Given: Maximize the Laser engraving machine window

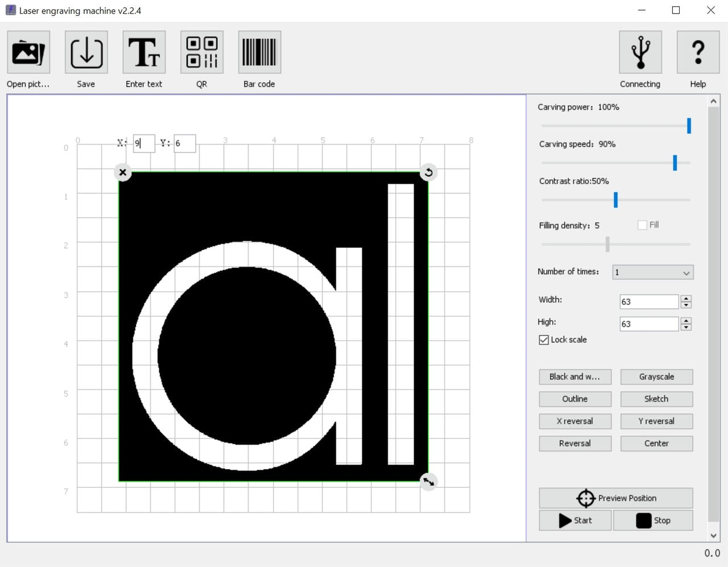Looking at the screenshot, I should tap(676, 10).
